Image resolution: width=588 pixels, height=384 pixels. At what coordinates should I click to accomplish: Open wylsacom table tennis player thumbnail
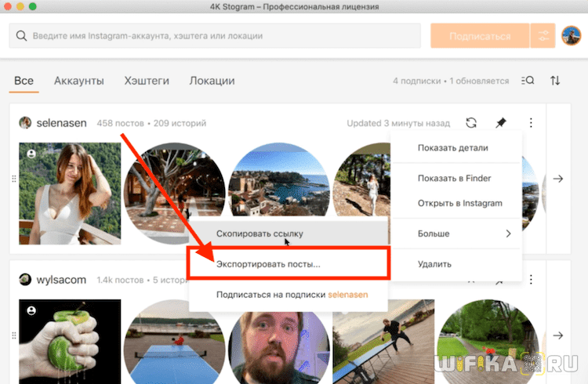(383, 342)
